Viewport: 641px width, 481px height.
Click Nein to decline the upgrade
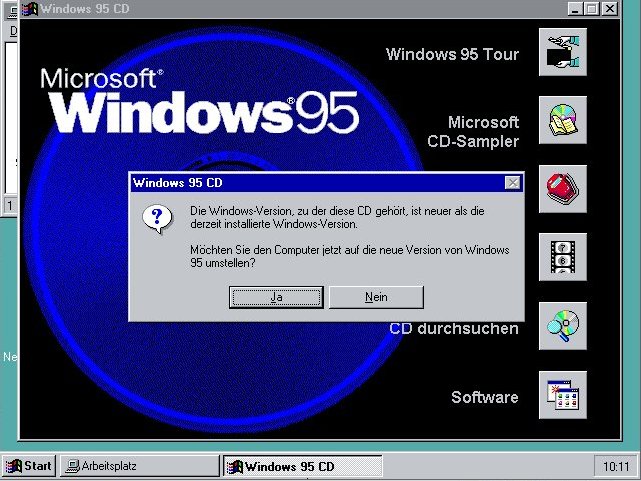(x=376, y=297)
